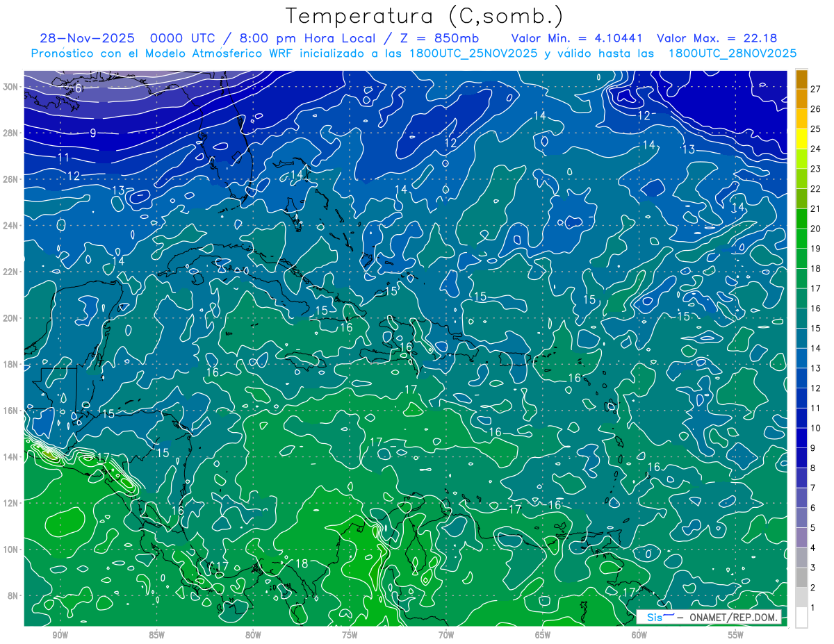The image size is (834, 644).
Task: Click the "8N" latitude label
Action: [x=13, y=595]
